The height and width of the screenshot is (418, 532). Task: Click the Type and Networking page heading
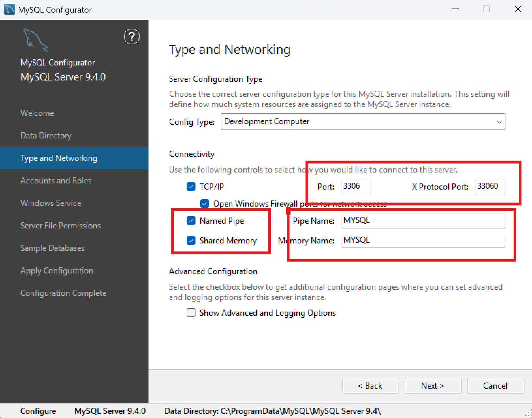pos(230,49)
